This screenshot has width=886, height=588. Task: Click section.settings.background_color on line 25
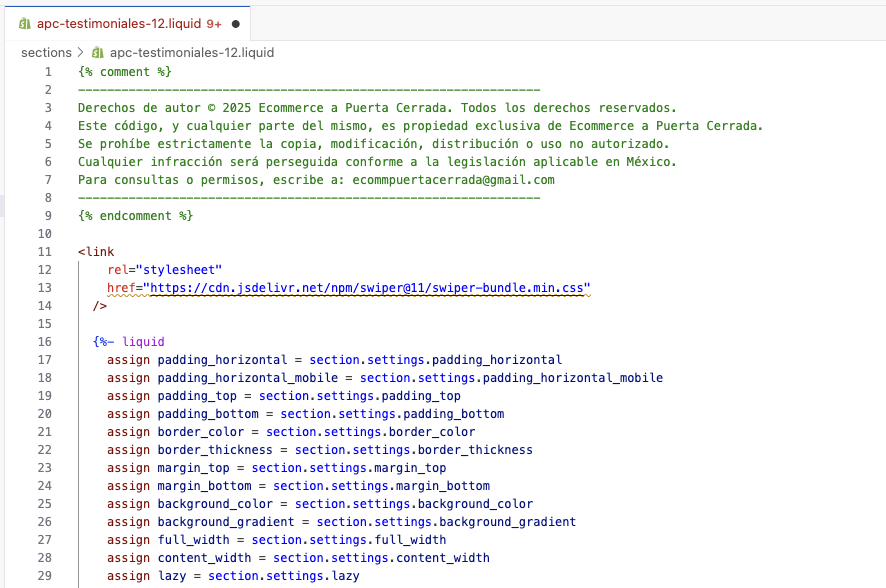413,504
